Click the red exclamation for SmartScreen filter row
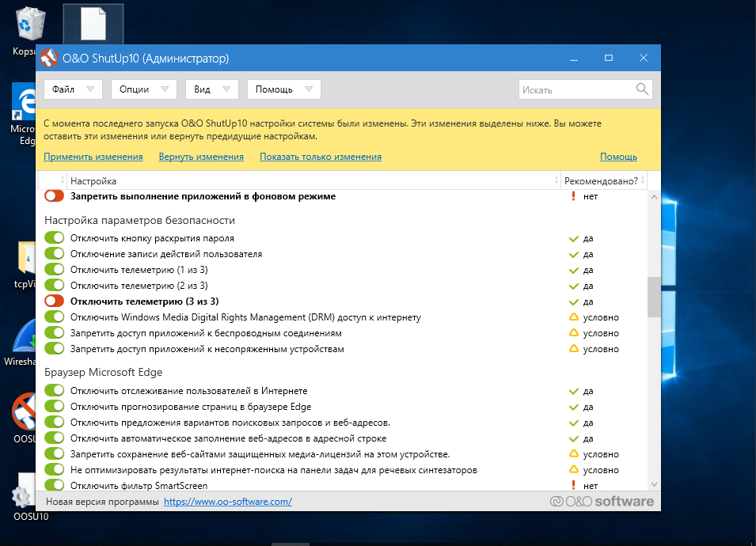Image resolution: width=756 pixels, height=546 pixels. (573, 485)
